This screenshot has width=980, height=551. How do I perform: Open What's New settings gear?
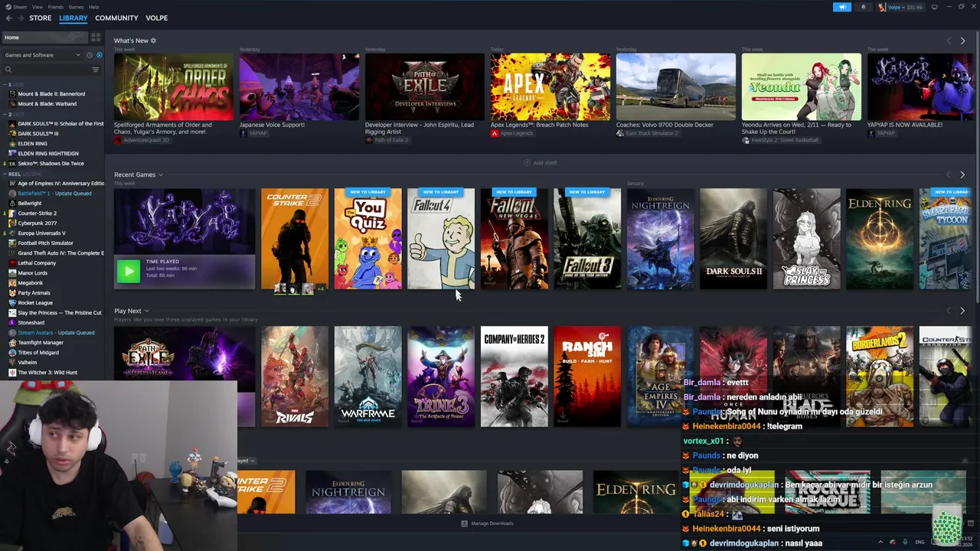[x=153, y=41]
